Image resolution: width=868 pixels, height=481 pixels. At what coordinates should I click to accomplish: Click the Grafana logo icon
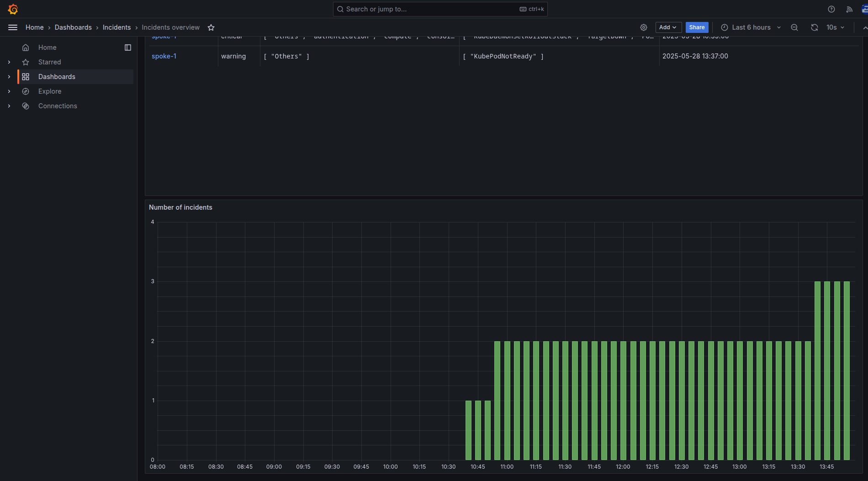[x=13, y=9]
